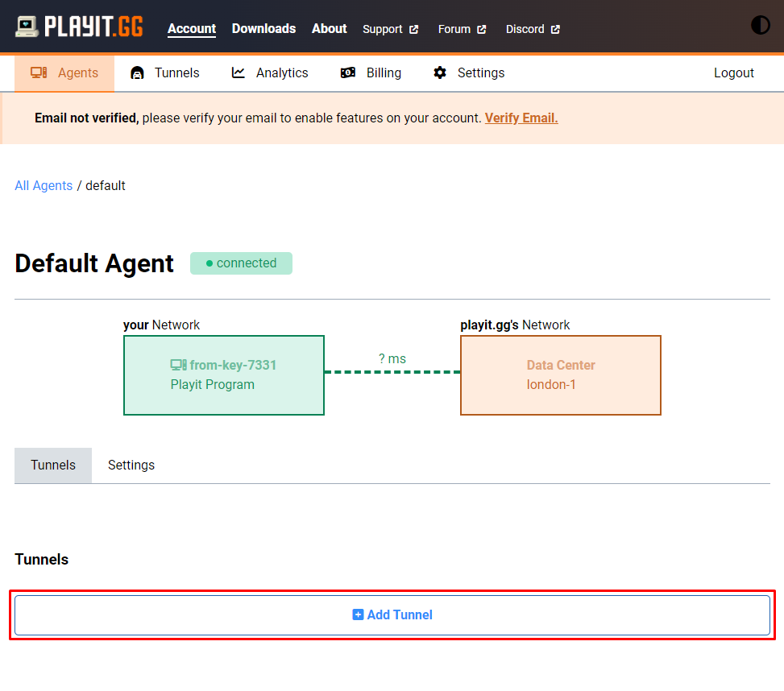Viewport: 784px width, 691px height.
Task: Click the Verify Email link
Action: [521, 118]
